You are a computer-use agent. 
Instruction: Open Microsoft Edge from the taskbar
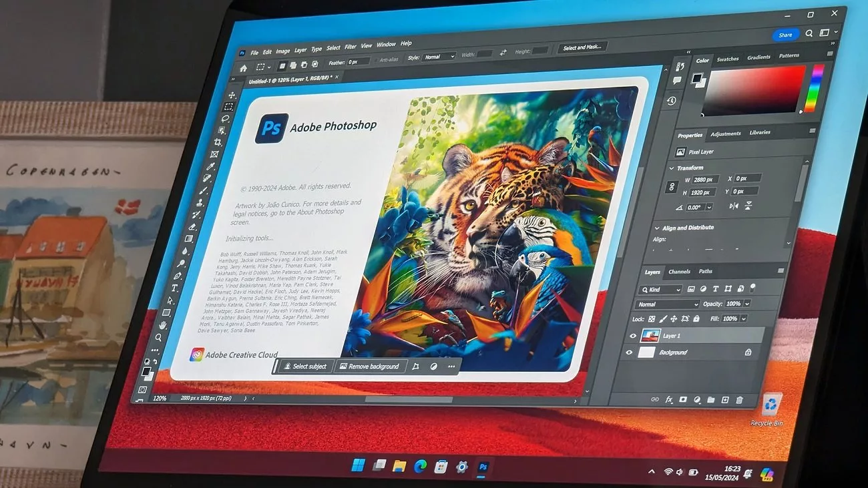pyautogui.click(x=420, y=466)
